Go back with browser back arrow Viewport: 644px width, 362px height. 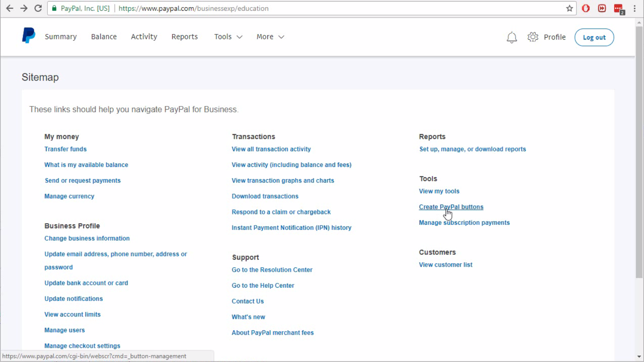(10, 8)
